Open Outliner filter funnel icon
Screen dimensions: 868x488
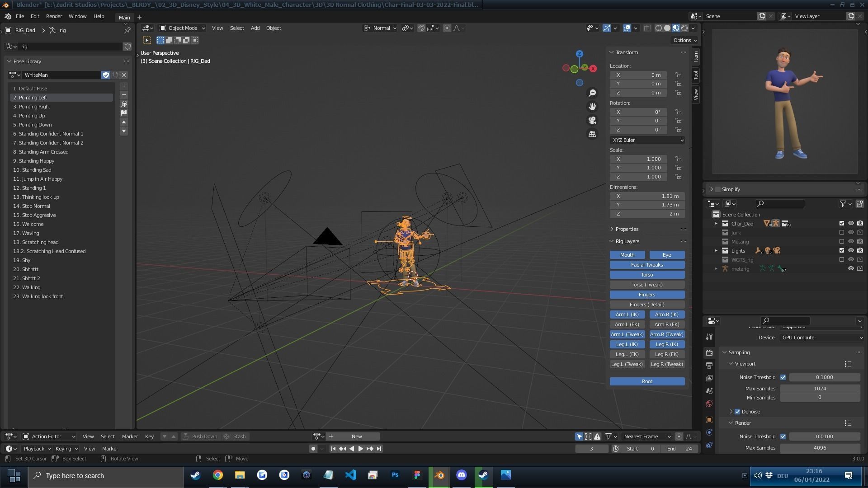tap(843, 204)
